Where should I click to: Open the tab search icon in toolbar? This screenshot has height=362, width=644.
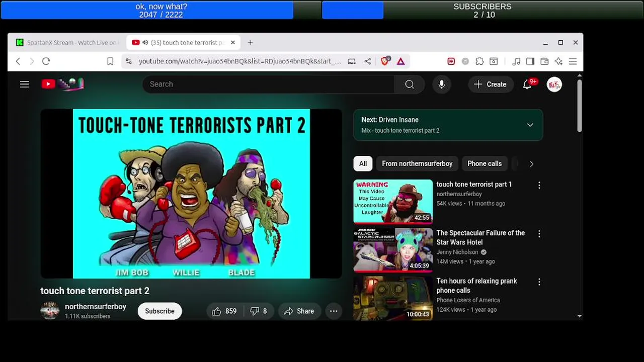coord(494,61)
